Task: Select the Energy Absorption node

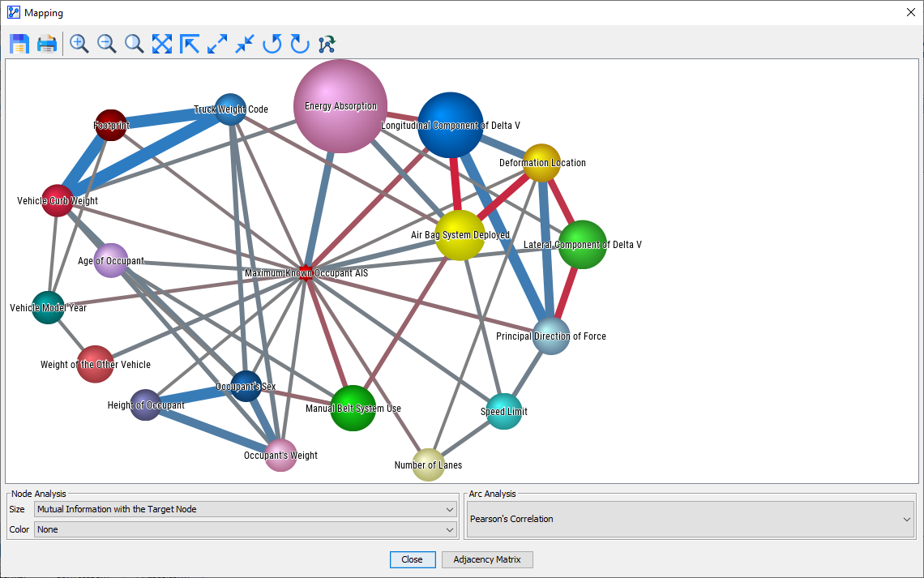Action: [x=340, y=106]
